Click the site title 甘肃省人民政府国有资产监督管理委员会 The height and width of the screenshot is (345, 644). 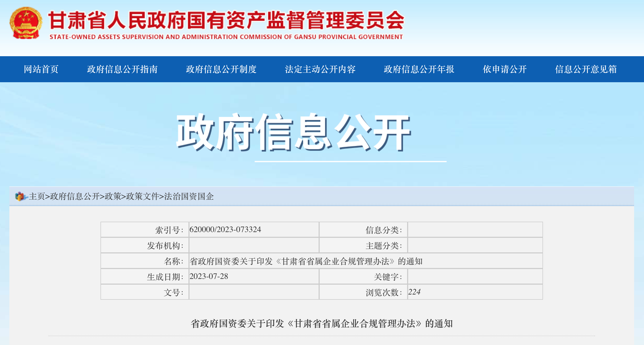pos(226,20)
